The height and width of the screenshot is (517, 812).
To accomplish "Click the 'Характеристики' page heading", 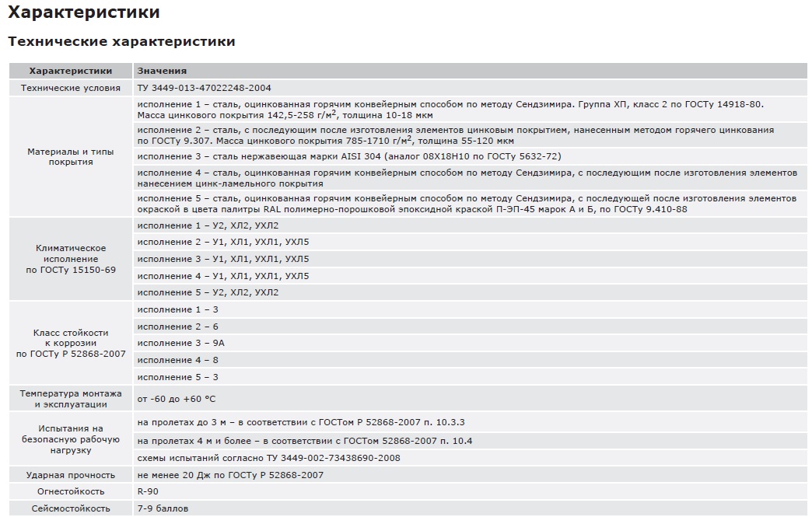I will pos(84,12).
